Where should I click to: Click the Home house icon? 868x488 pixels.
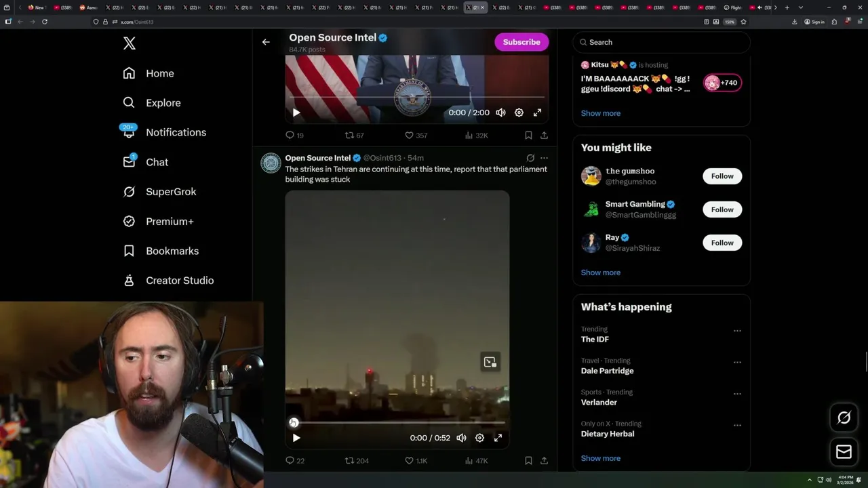click(129, 73)
